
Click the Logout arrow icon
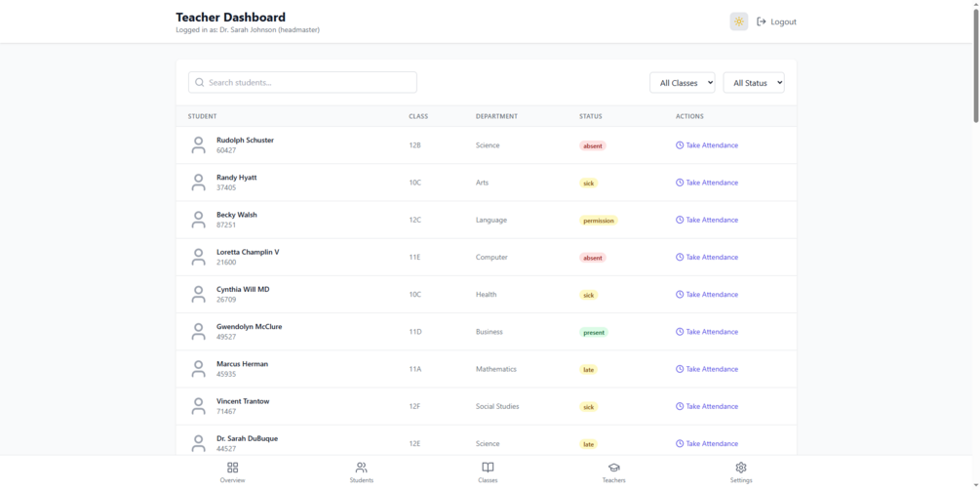tap(762, 21)
